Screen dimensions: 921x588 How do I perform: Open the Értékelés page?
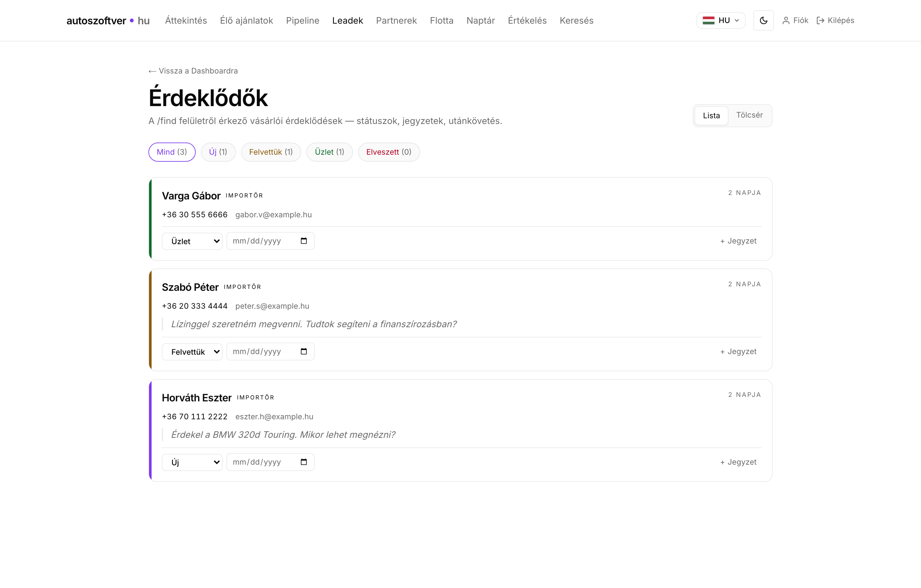point(527,21)
